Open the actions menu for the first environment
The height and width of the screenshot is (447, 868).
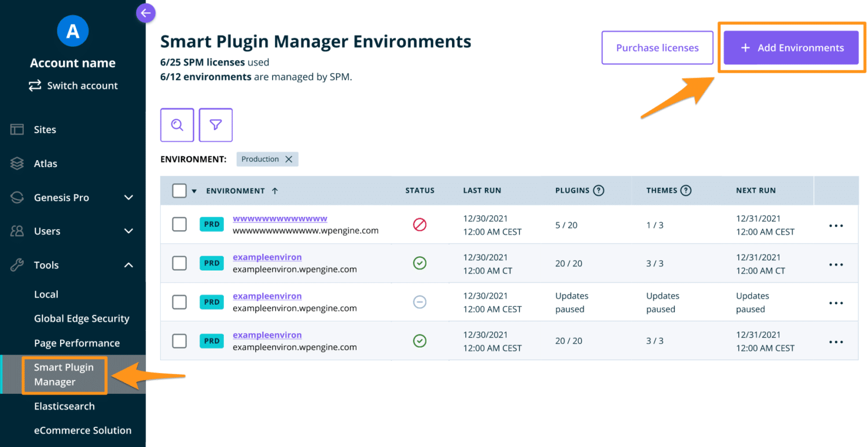click(x=836, y=225)
